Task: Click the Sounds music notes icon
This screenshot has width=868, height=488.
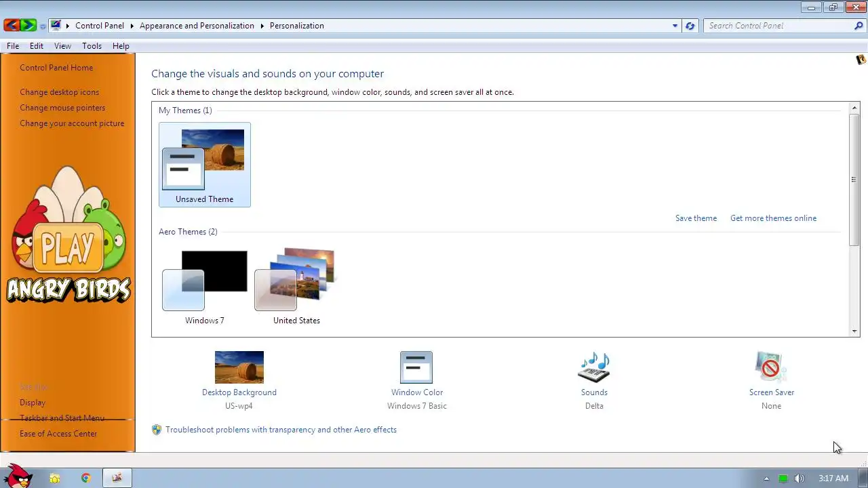Action: click(x=594, y=367)
